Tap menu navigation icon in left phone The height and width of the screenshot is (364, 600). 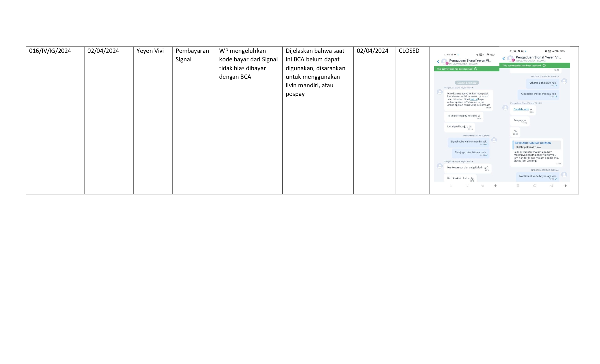pos(451,186)
